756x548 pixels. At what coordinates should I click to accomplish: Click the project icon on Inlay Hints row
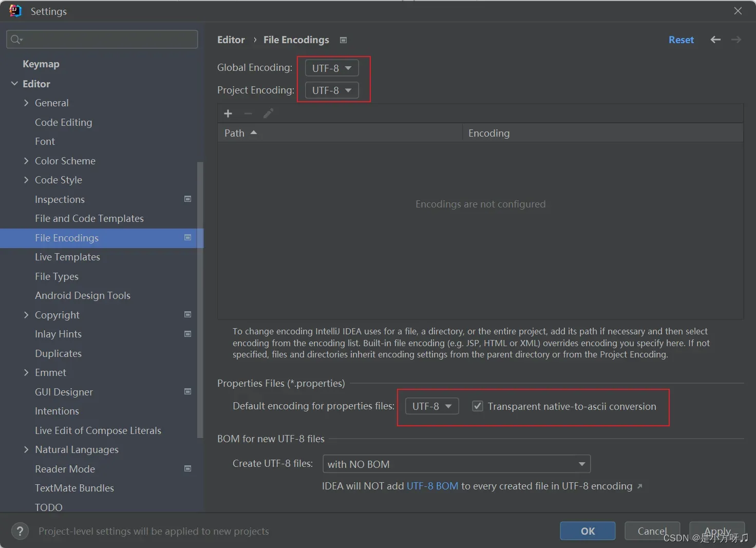click(x=188, y=334)
